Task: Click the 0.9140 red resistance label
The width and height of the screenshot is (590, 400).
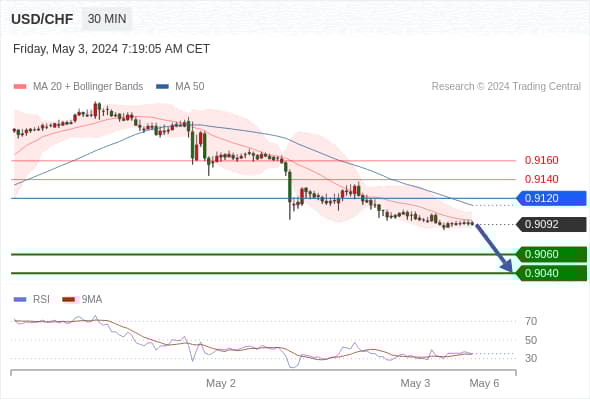Action: 541,179
